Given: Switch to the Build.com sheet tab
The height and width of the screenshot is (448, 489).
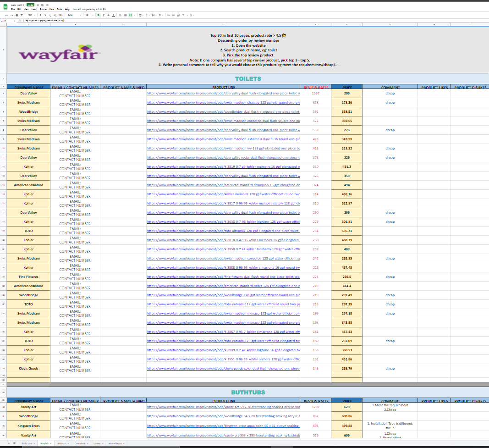Looking at the screenshot, I should (28, 443).
